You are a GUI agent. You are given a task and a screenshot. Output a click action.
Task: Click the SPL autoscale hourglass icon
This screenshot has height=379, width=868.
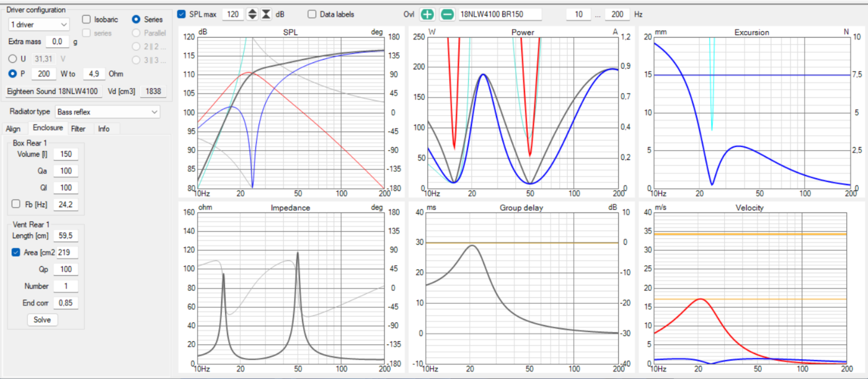(265, 14)
